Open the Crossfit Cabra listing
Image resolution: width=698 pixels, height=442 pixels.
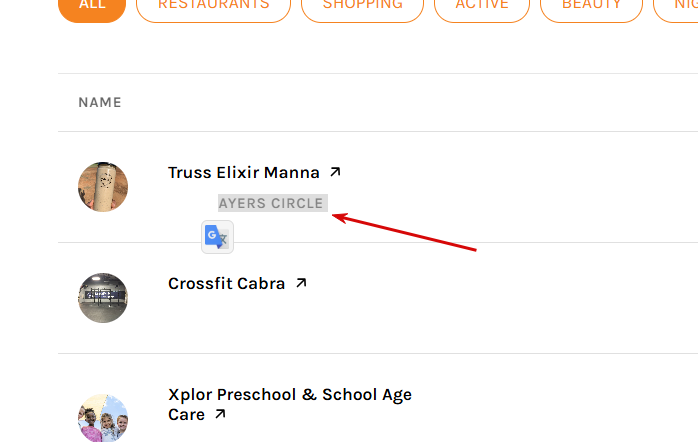pos(227,283)
